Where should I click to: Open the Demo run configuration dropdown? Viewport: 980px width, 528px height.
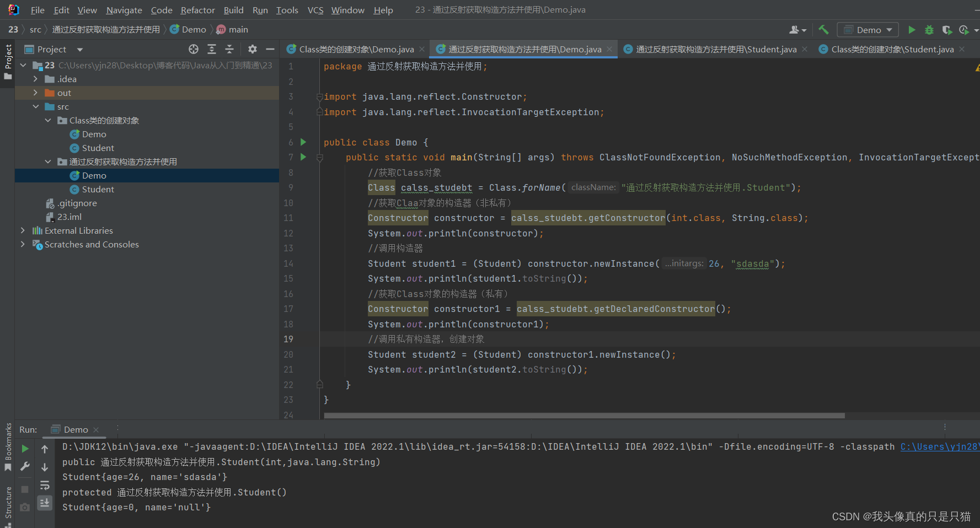point(867,30)
